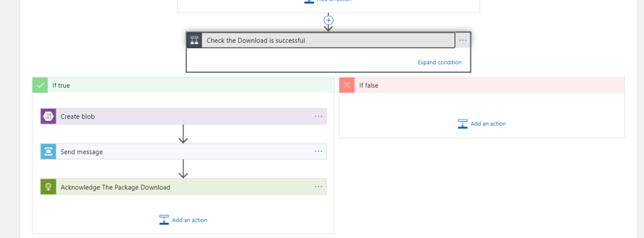644x238 pixels.
Task: Click the Acknowledge The Package Download icon
Action: tap(48, 187)
